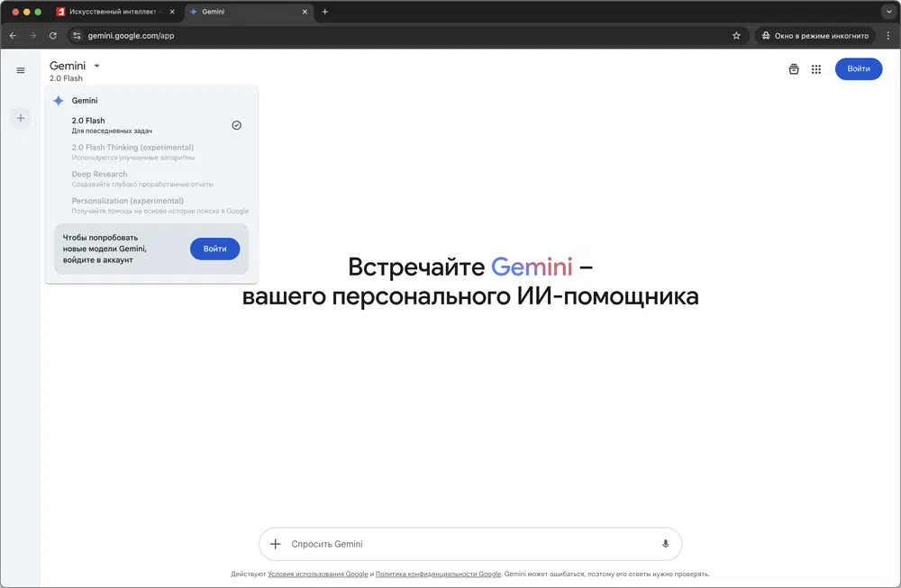Screen dimensions: 901x588
Task: Activate the microphone voice input
Action: (x=666, y=544)
